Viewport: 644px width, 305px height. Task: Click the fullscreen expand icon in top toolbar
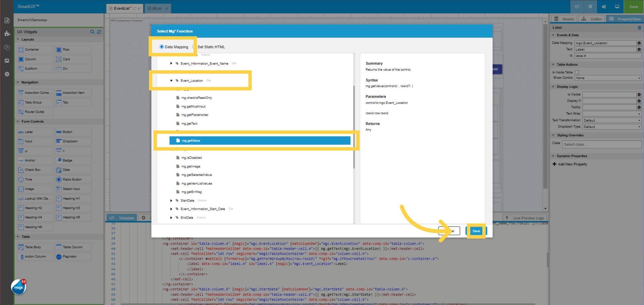point(590,6)
